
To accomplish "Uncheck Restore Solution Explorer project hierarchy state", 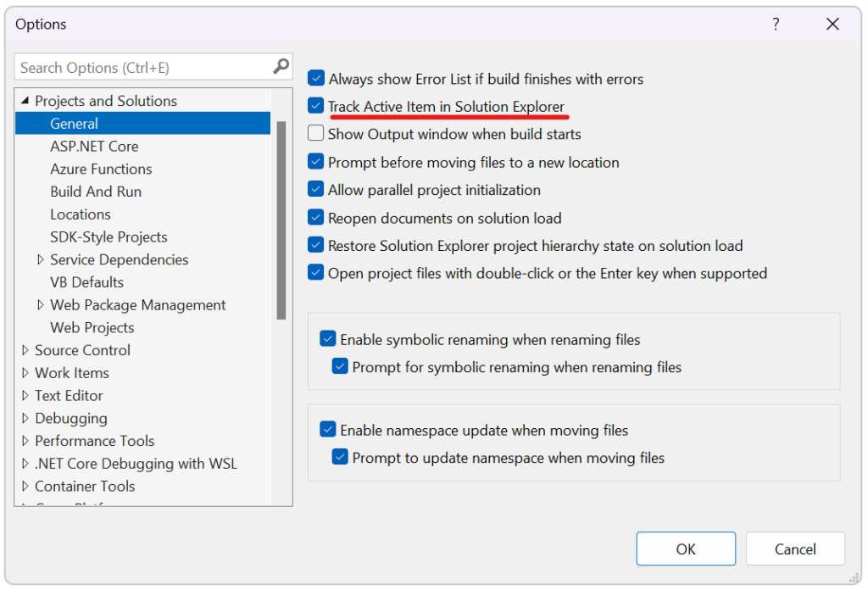I will [315, 245].
